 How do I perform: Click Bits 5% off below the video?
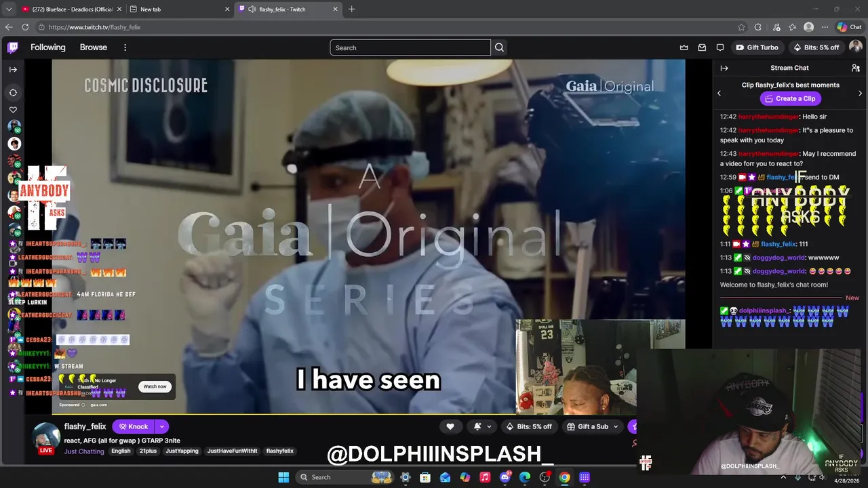tap(529, 426)
